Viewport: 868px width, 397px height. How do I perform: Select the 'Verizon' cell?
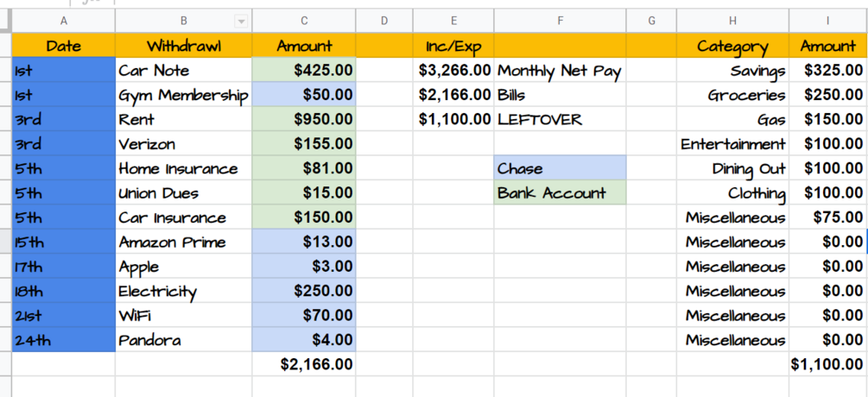[184, 144]
